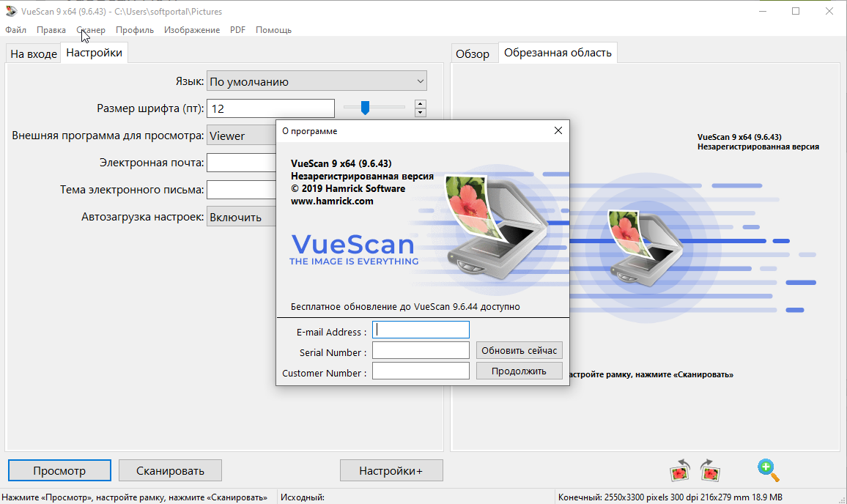Click the Незарегистрированная версия text in preview pane
Viewport: 847px width, 504px height.
[x=758, y=147]
